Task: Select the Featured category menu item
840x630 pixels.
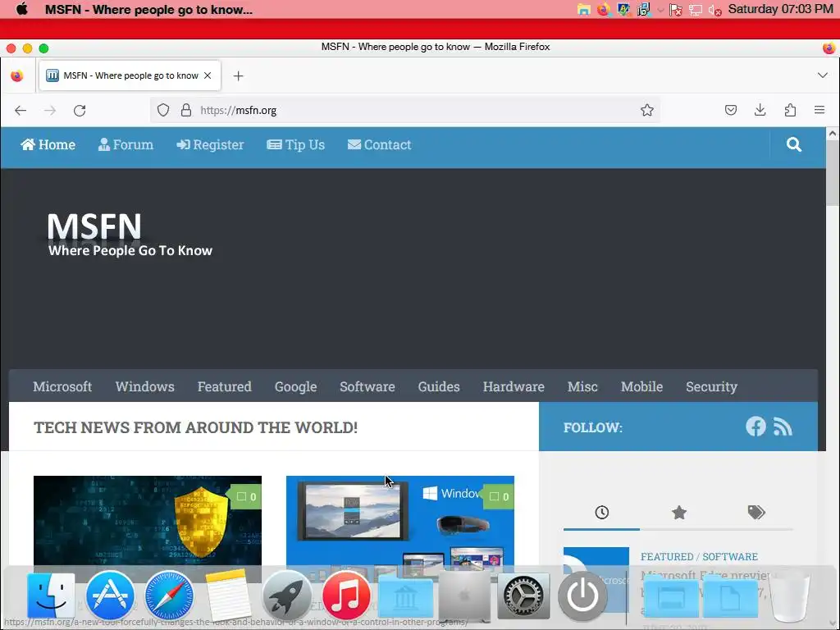Action: tap(225, 387)
